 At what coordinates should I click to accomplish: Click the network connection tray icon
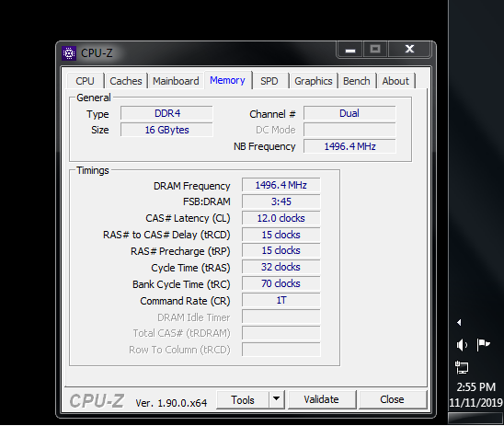pos(462,367)
